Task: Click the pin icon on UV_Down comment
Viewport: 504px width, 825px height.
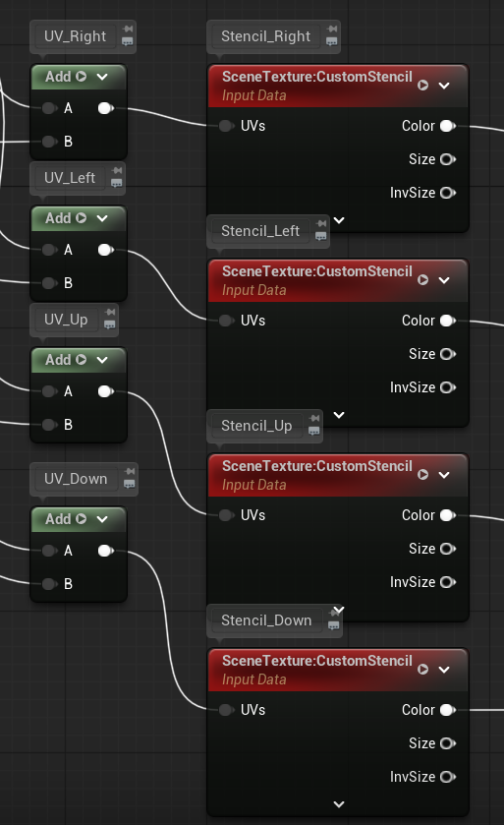Action: 130,471
